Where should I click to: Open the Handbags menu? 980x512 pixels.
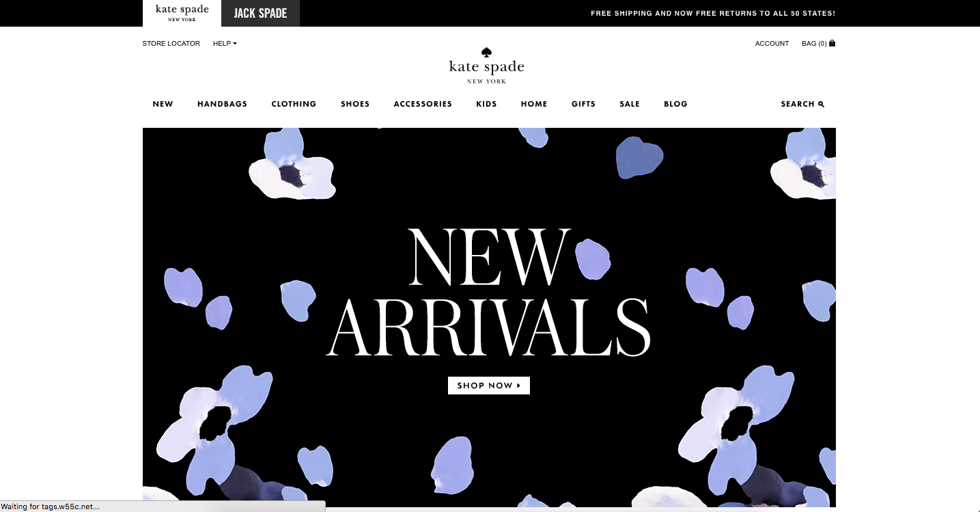coord(222,104)
